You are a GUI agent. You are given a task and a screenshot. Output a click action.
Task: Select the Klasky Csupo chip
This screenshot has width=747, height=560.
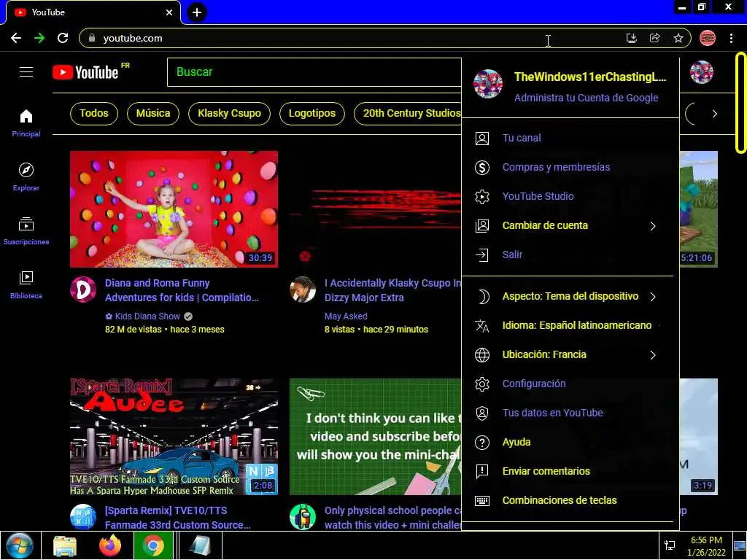click(x=229, y=114)
